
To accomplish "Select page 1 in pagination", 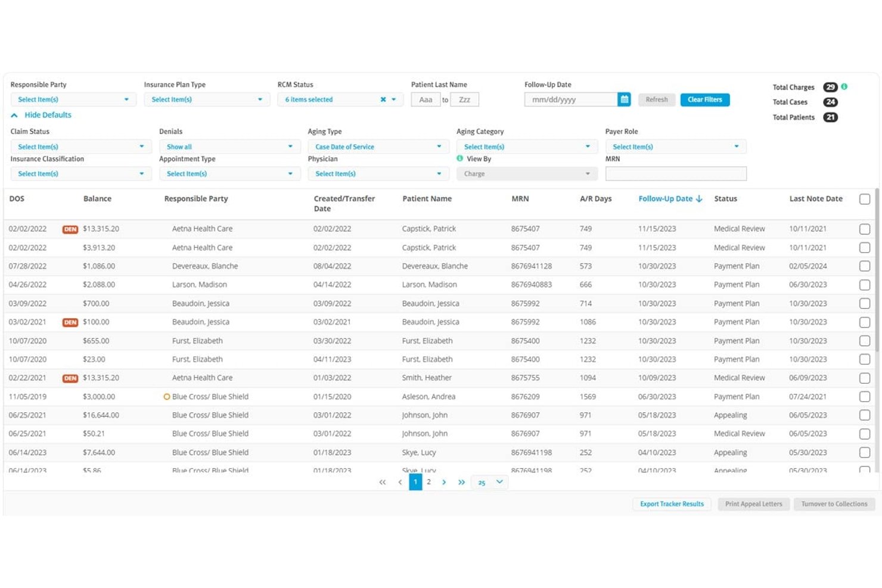I will pyautogui.click(x=415, y=482).
